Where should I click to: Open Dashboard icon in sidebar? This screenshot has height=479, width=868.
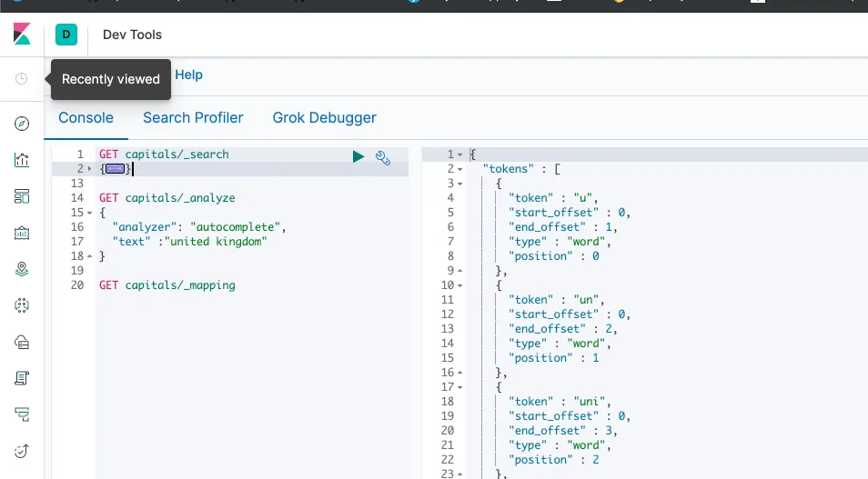(x=22, y=196)
